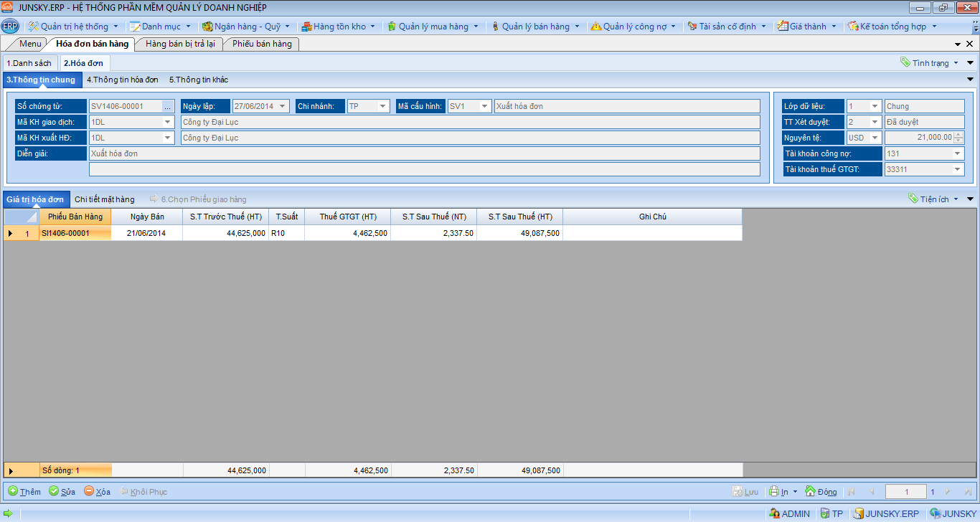Screen dimensions: 980x522
Task: Click the orange Xóa delete icon
Action: click(89, 491)
